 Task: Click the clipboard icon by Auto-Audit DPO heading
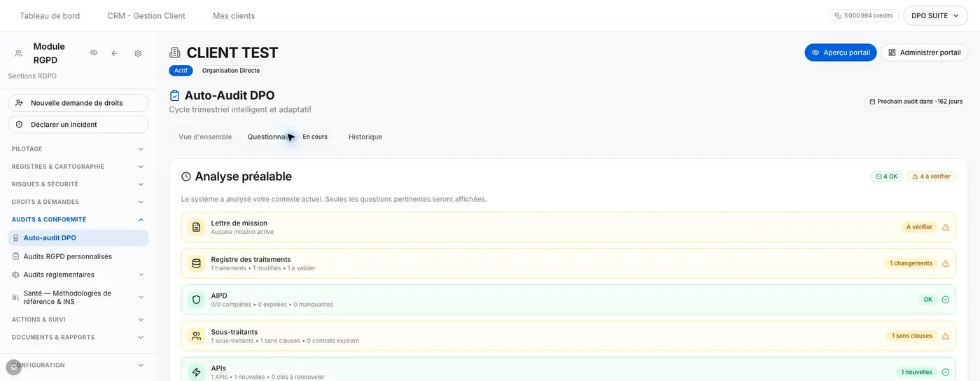[x=175, y=95]
